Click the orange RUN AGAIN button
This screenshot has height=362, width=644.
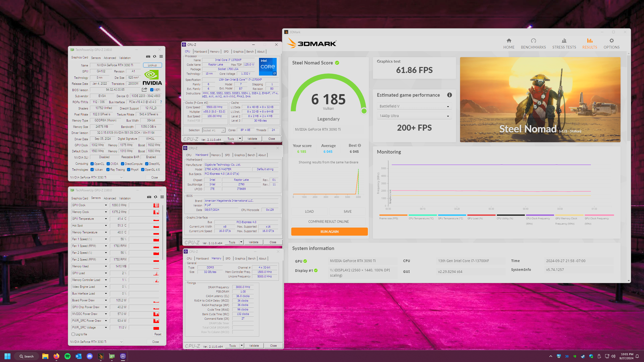coord(329,232)
